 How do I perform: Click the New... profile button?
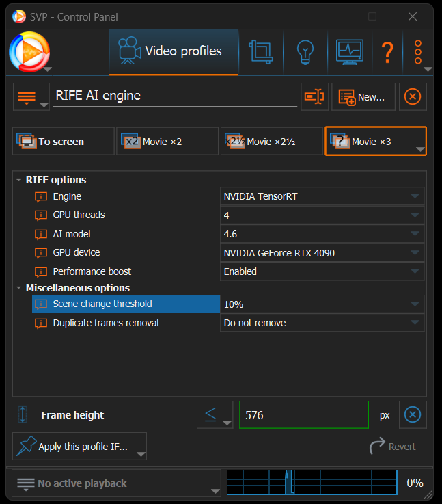tap(363, 97)
